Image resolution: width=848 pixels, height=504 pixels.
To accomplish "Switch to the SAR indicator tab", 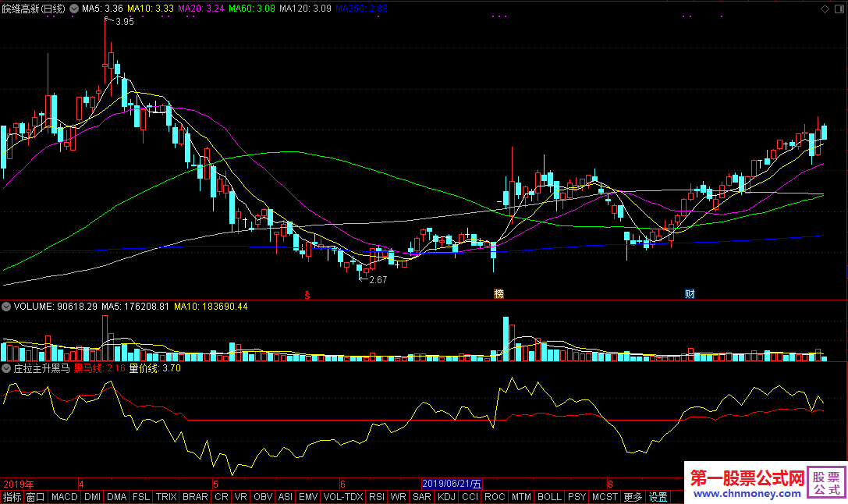I will pyautogui.click(x=422, y=497).
